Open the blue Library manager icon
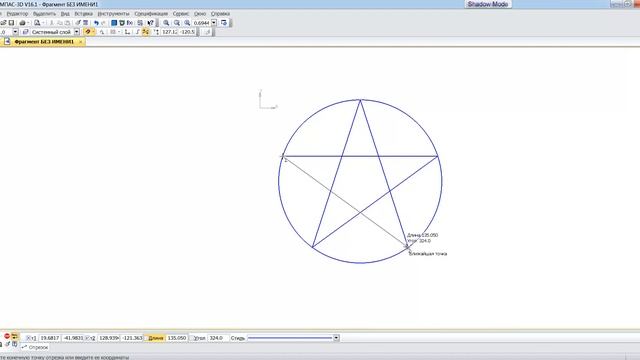 114,23
